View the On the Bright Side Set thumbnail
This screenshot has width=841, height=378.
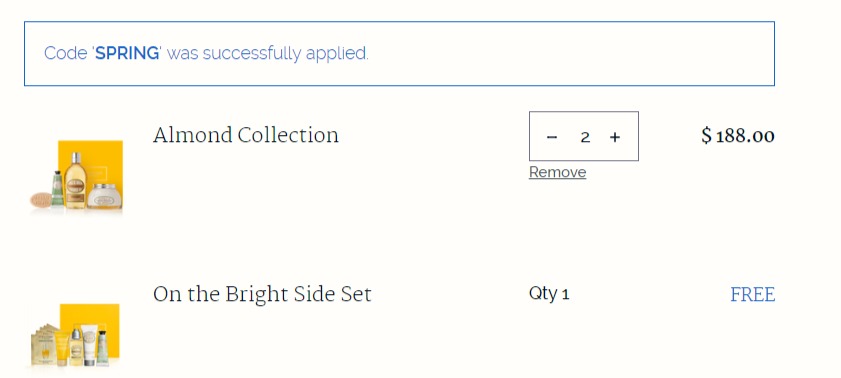point(75,335)
